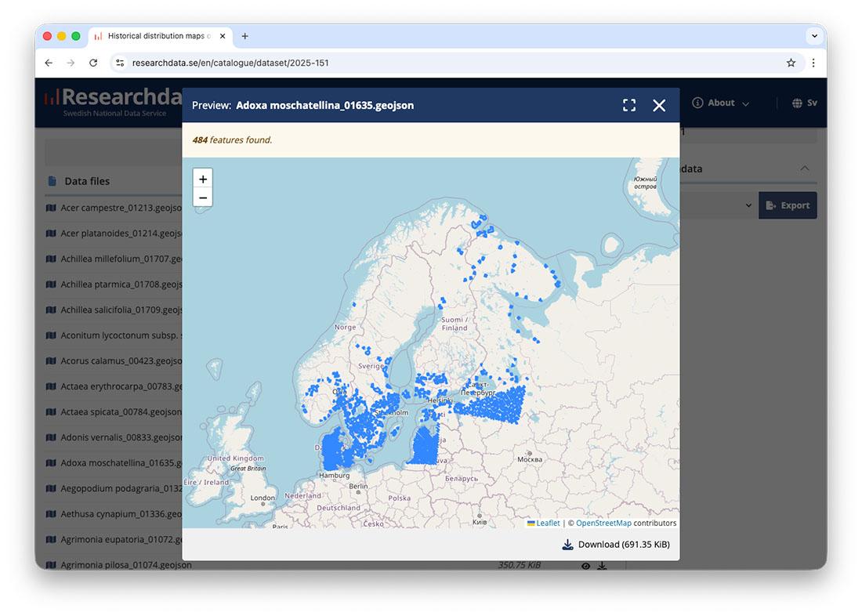Reload the page with the refresh icon
The height and width of the screenshot is (616, 862).
[93, 62]
